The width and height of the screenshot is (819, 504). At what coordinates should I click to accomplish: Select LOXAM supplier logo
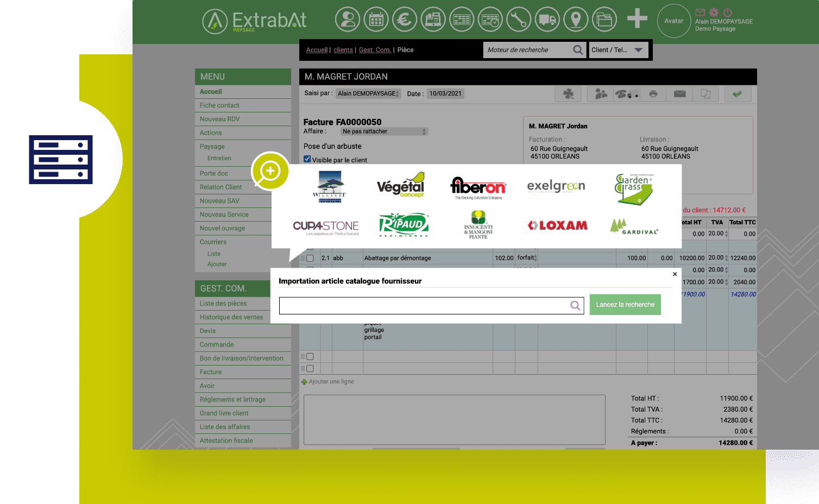pyautogui.click(x=558, y=225)
